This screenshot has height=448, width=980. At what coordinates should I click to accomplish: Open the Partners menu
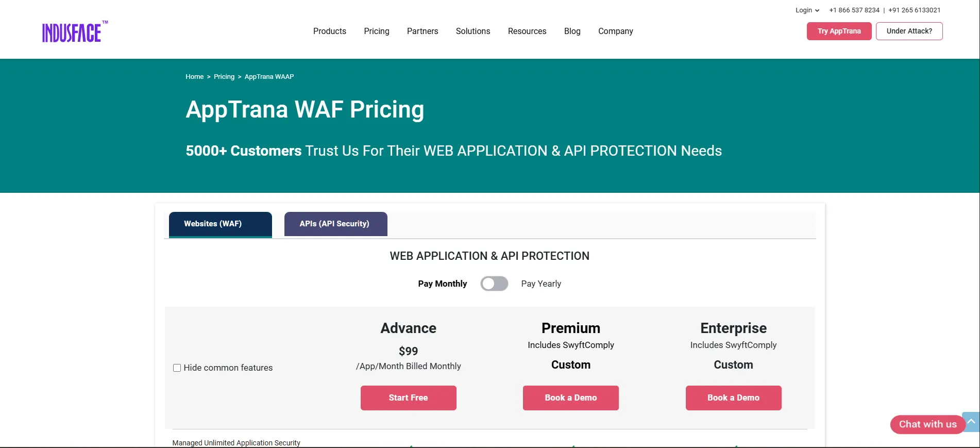423,31
